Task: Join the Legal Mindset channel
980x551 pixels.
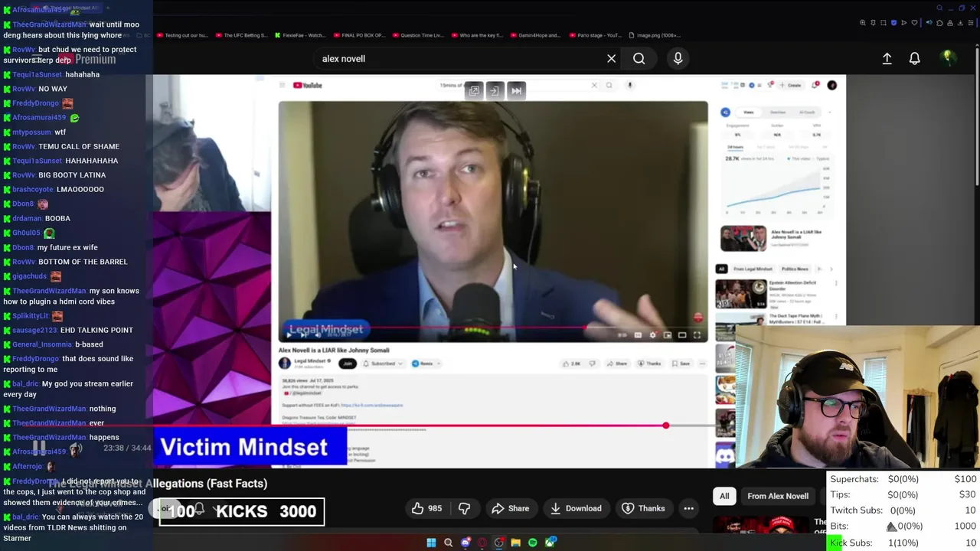Action: (348, 364)
